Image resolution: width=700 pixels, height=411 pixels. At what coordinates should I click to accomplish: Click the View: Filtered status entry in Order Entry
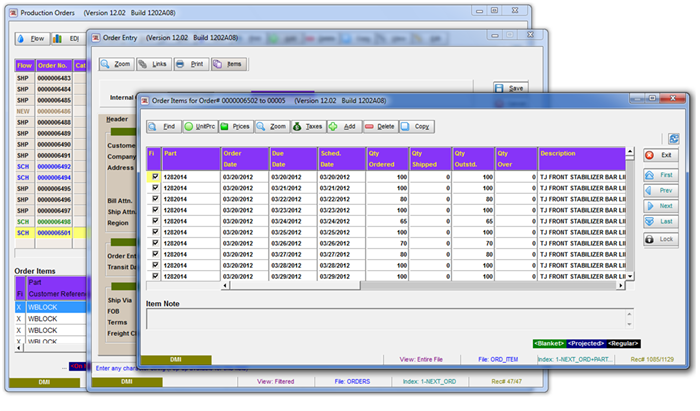[x=275, y=382]
